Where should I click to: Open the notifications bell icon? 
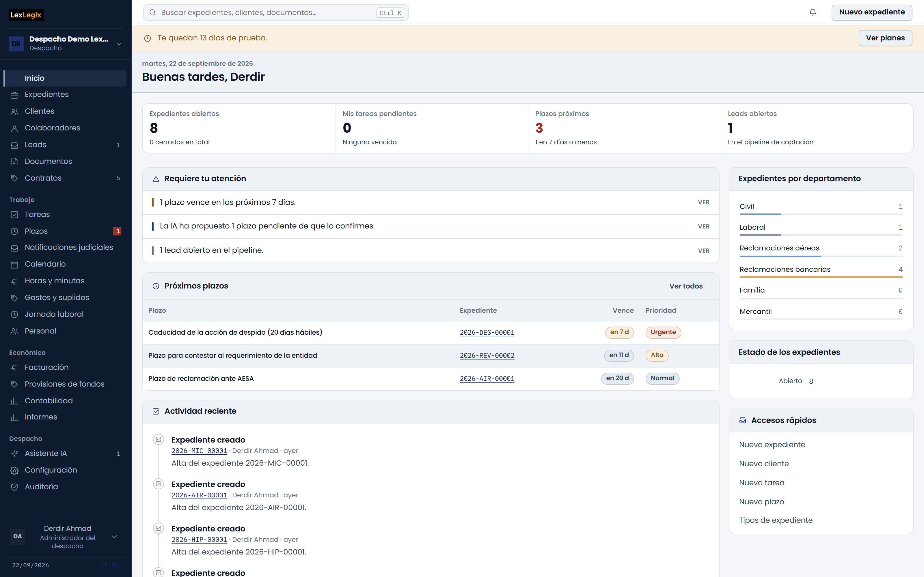813,12
